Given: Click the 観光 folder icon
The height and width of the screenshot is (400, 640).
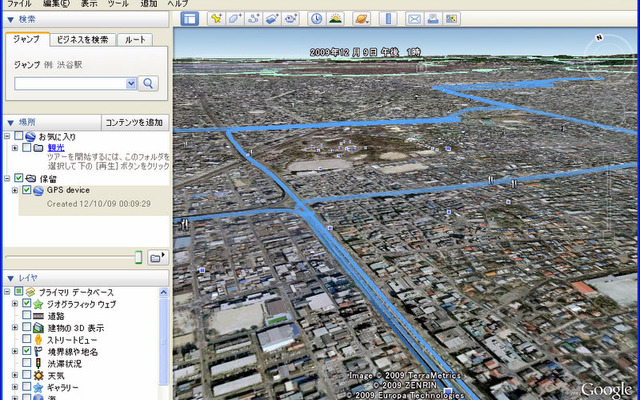Looking at the screenshot, I should point(38,148).
